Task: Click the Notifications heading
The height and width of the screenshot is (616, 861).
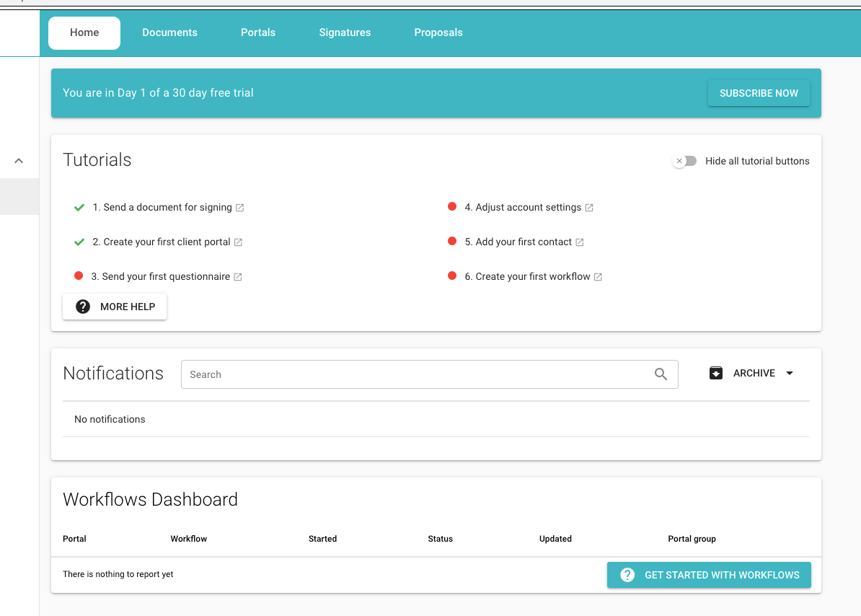Action: tap(113, 374)
